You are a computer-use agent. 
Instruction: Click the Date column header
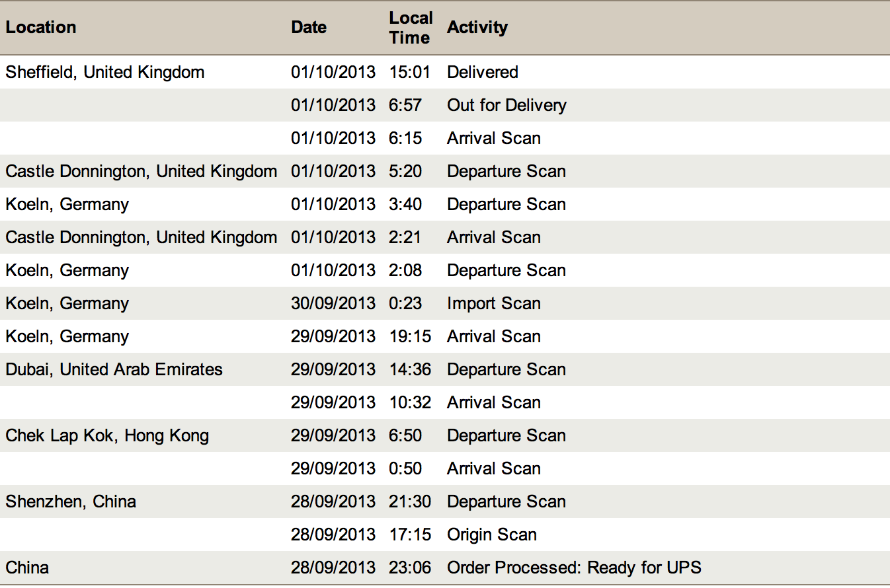309,27
